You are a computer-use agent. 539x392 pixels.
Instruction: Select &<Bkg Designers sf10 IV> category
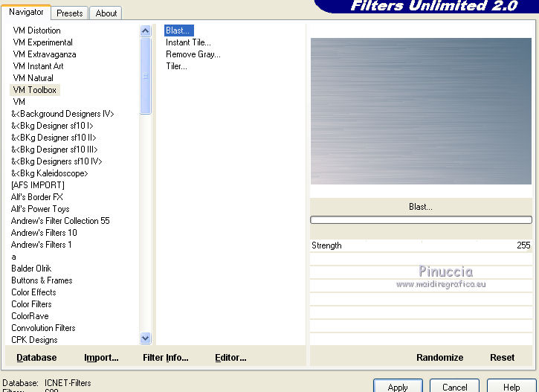click(x=57, y=161)
